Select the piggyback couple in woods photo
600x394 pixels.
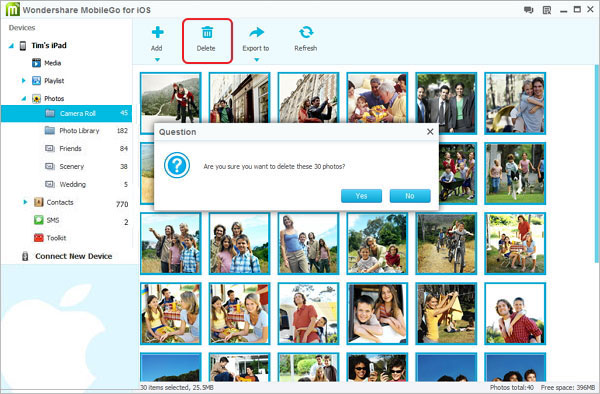[x=515, y=103]
